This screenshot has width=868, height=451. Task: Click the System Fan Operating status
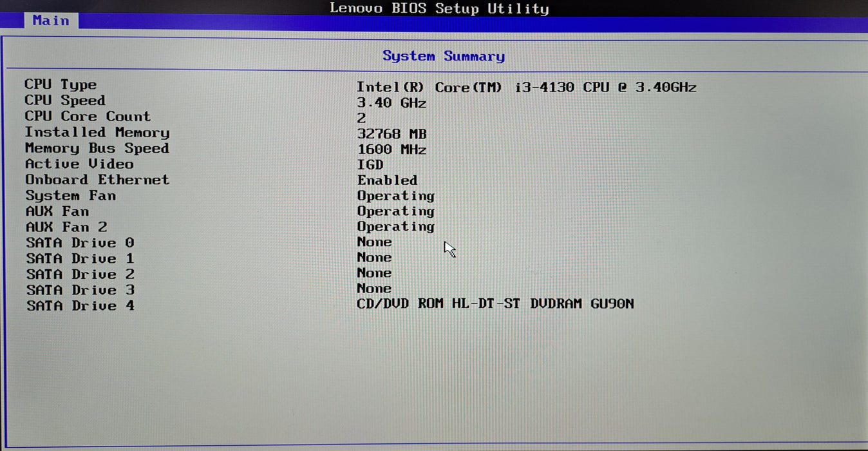(x=396, y=196)
